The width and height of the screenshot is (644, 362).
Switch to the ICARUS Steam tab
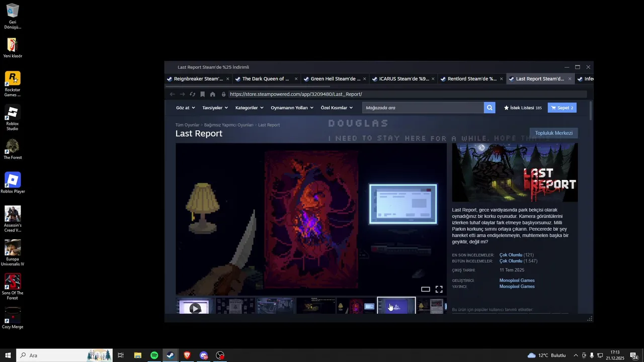coord(404,79)
